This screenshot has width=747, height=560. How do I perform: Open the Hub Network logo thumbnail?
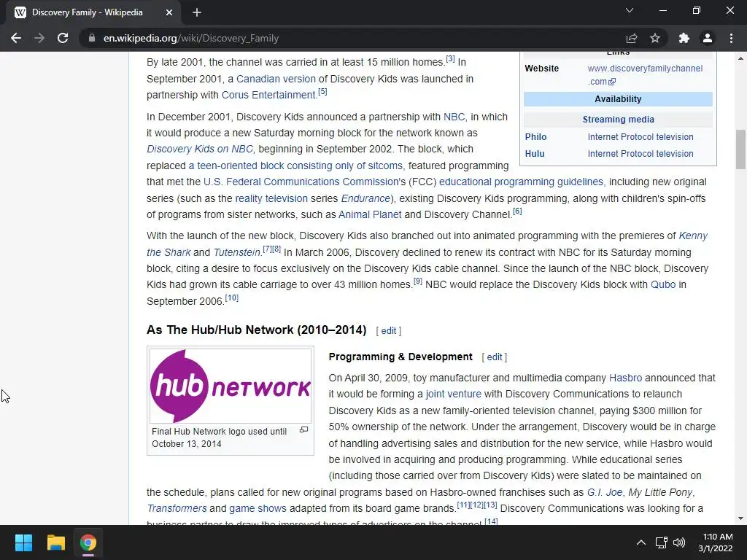(231, 386)
